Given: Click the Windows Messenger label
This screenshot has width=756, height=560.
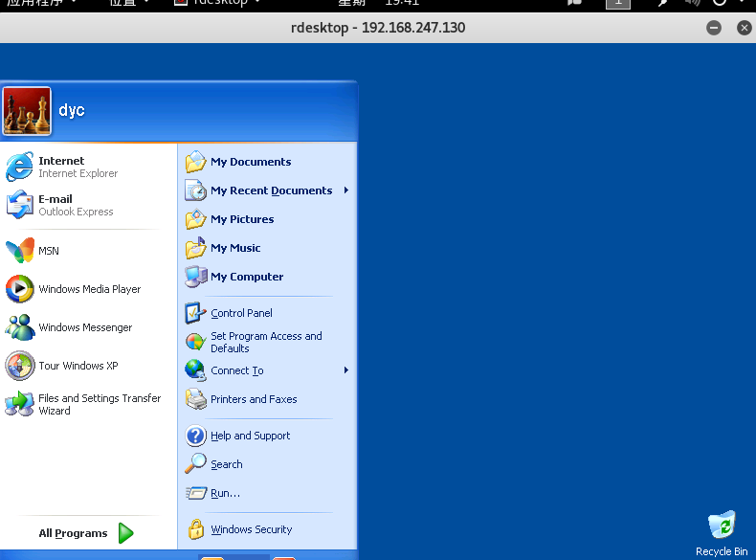Looking at the screenshot, I should pyautogui.click(x=85, y=327).
